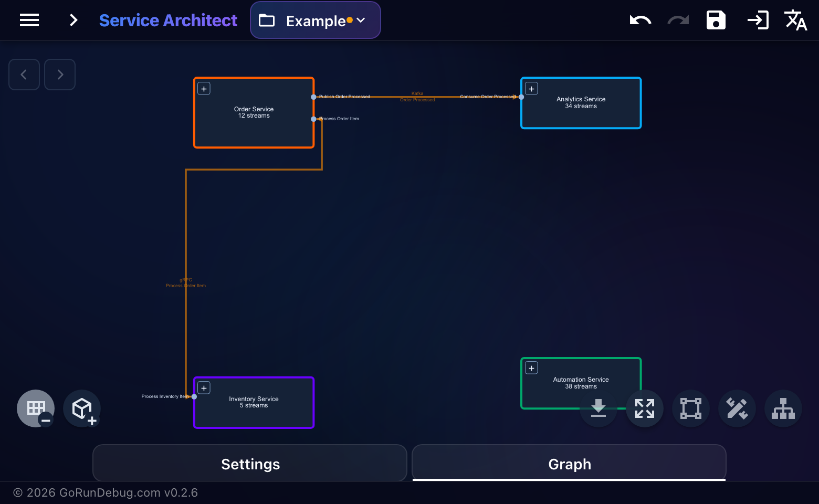Select the Analytics Service label
Image resolution: width=819 pixels, height=504 pixels.
[x=581, y=99]
